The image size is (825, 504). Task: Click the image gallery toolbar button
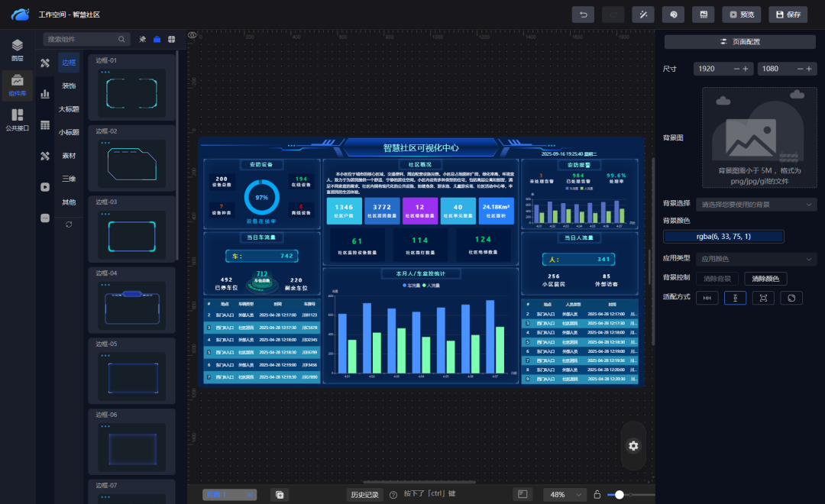tap(704, 15)
